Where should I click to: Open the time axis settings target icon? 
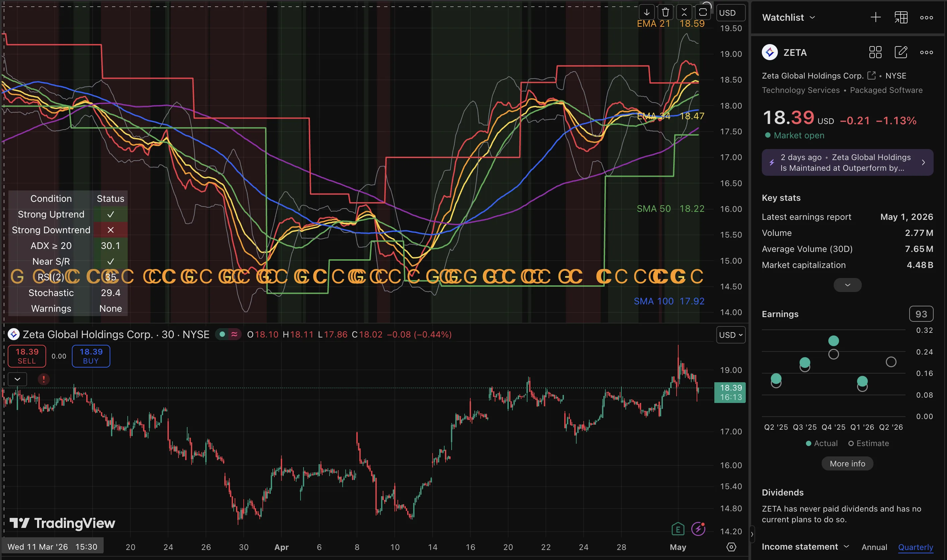(731, 547)
